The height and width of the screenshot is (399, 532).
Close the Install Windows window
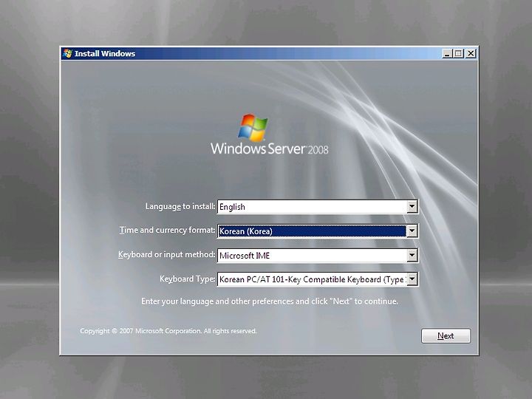[471, 53]
